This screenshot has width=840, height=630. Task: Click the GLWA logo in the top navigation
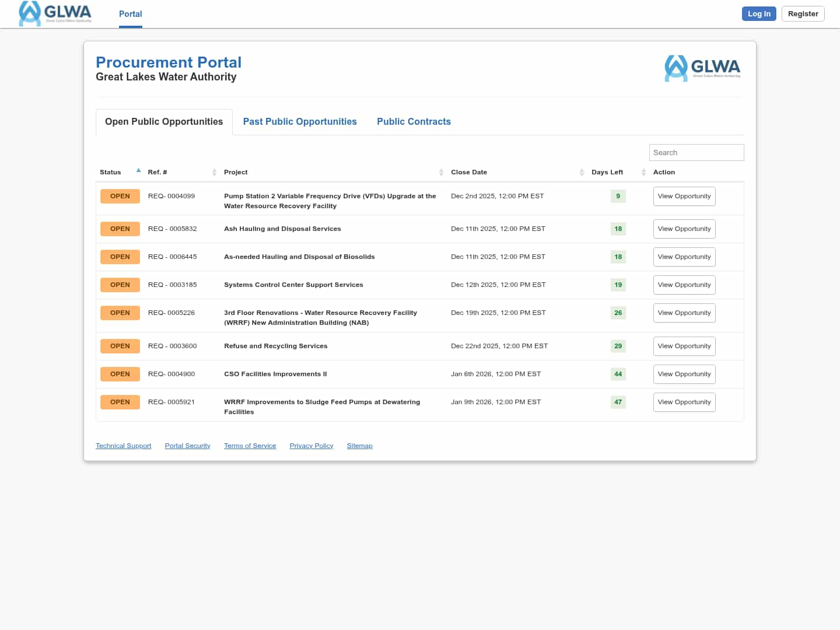click(55, 13)
